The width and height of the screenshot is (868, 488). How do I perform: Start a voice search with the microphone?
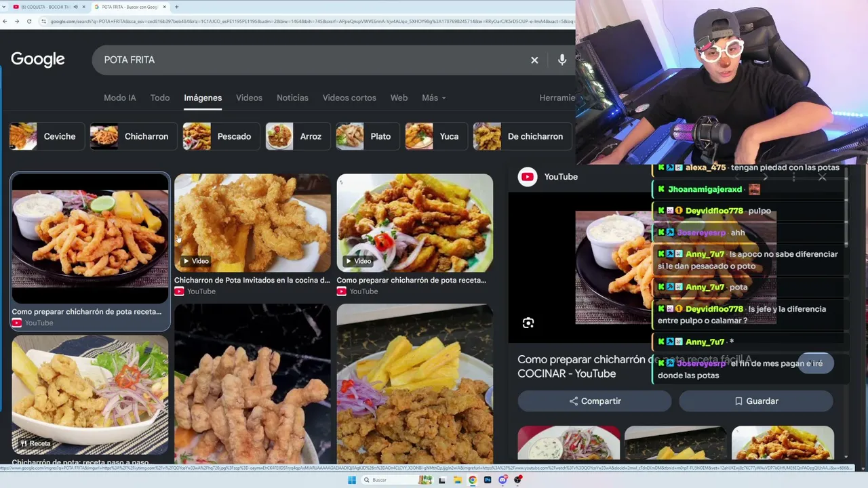[562, 60]
